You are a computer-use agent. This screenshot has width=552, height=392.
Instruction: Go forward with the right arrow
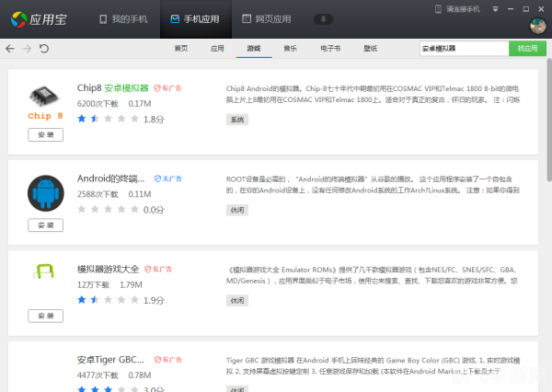(27, 48)
